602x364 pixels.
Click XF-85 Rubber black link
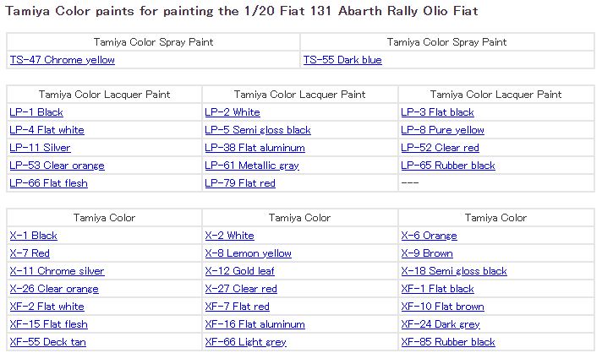point(448,342)
